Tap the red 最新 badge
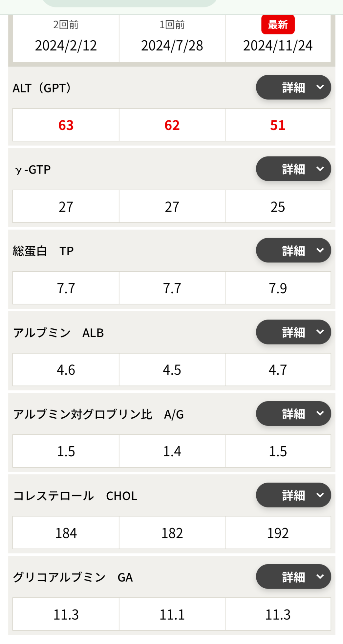Viewport: 343px width, 644px height. pyautogui.click(x=278, y=24)
